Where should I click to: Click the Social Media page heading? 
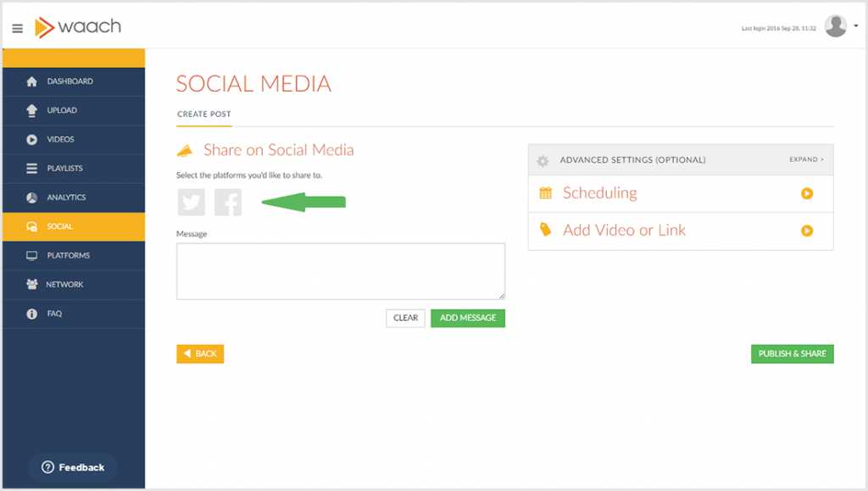pyautogui.click(x=253, y=84)
